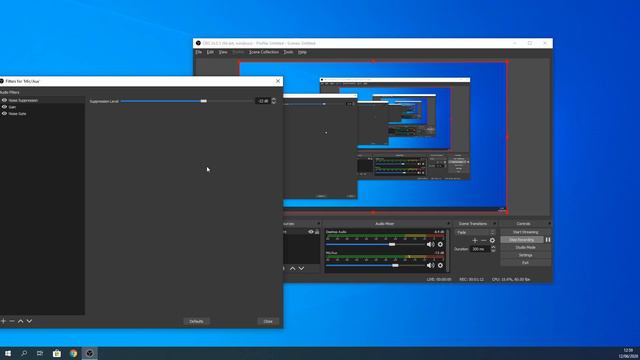This screenshot has width=640, height=360.
Task: Add a new audio filter with the plus icon
Action: (3, 321)
